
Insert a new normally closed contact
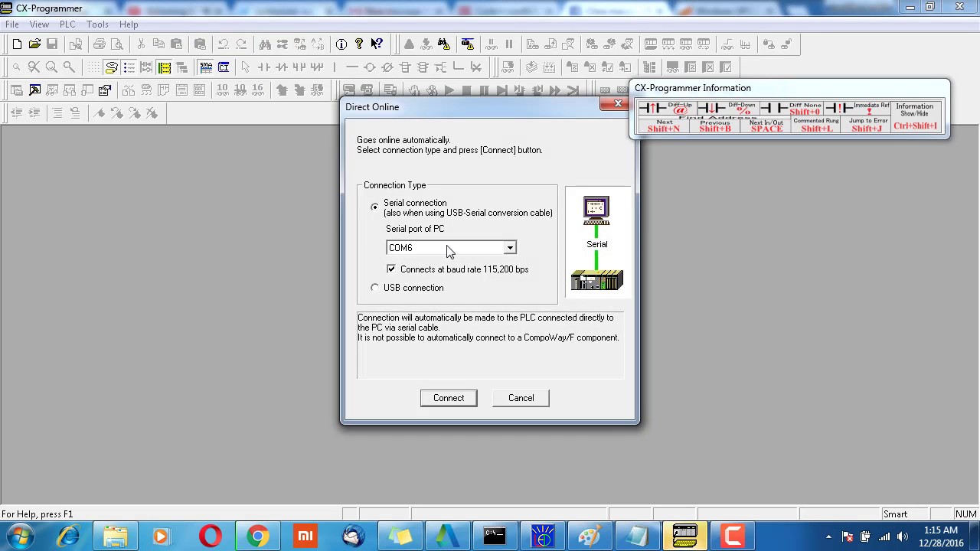tap(281, 67)
